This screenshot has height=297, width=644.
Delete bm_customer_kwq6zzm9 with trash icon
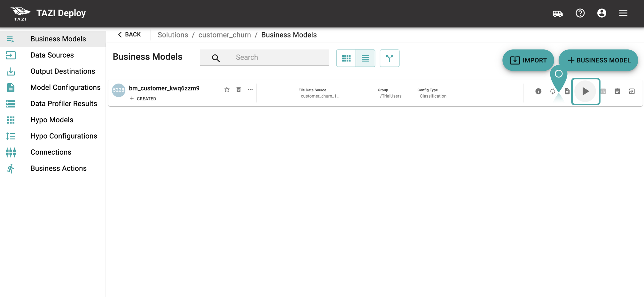(x=239, y=90)
